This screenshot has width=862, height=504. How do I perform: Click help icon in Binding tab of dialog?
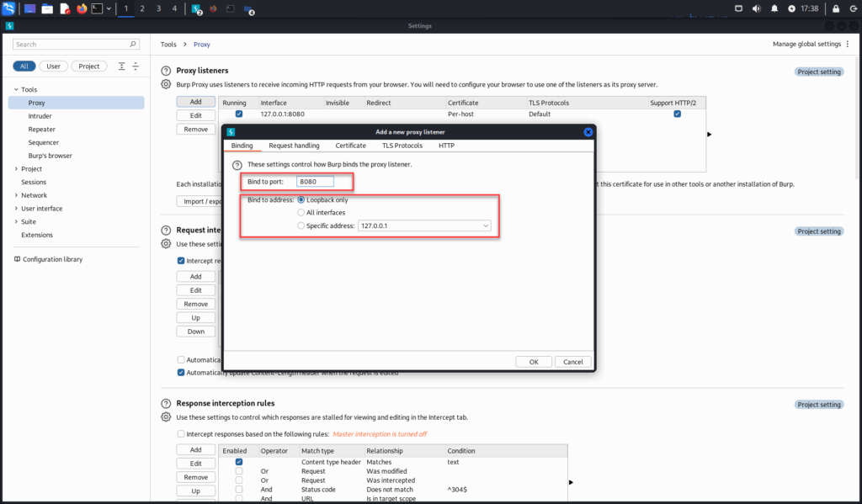[237, 165]
